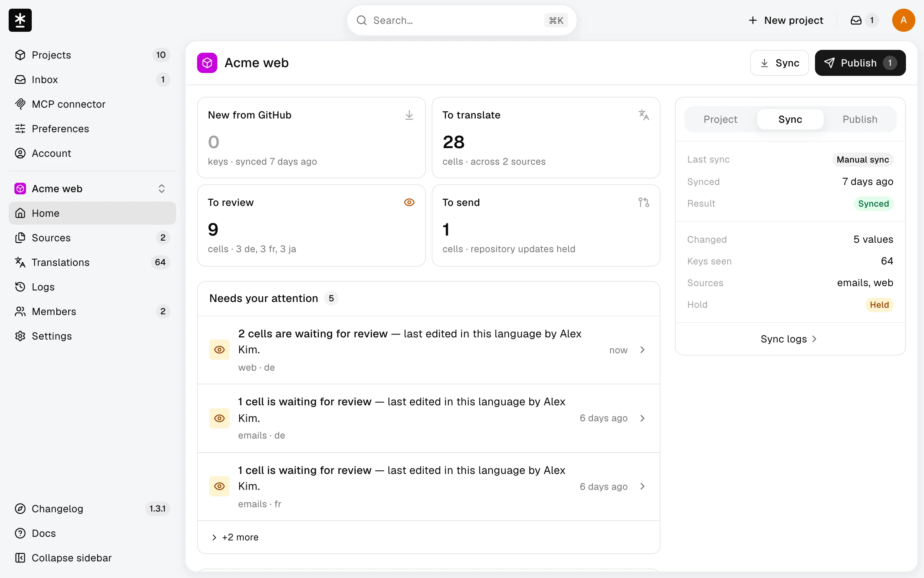
Task: Select Home in the sidebar
Action: [92, 213]
